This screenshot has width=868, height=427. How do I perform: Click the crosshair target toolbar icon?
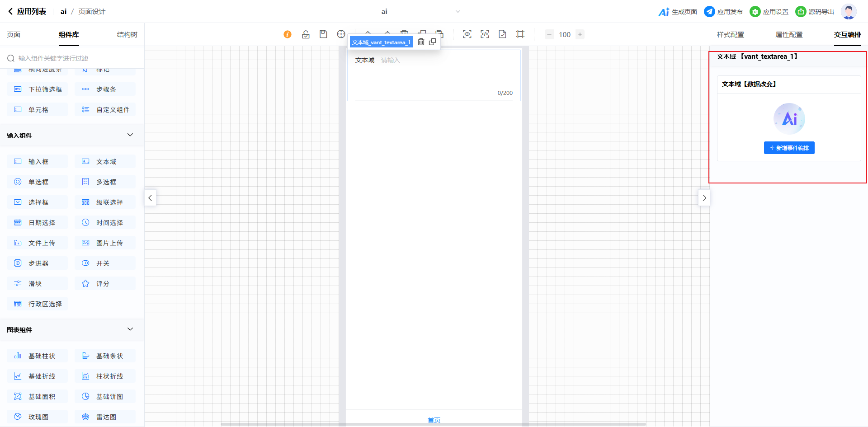[x=341, y=34]
